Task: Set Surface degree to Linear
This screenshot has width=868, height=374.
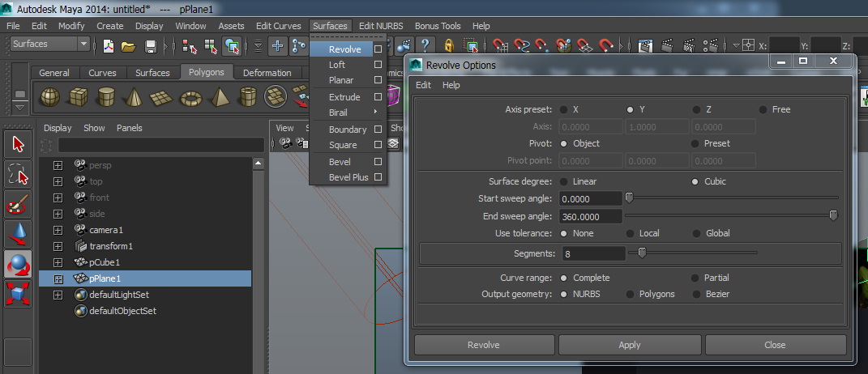Action: tap(563, 181)
